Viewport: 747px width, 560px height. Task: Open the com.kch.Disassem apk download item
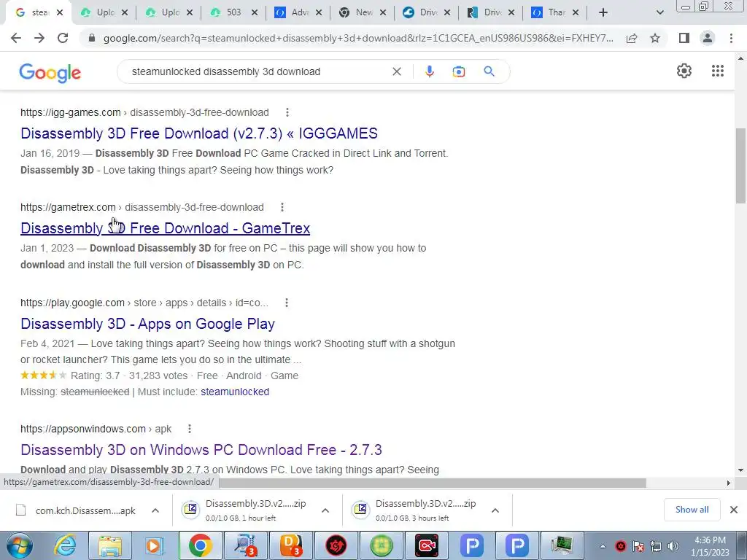pyautogui.click(x=76, y=510)
